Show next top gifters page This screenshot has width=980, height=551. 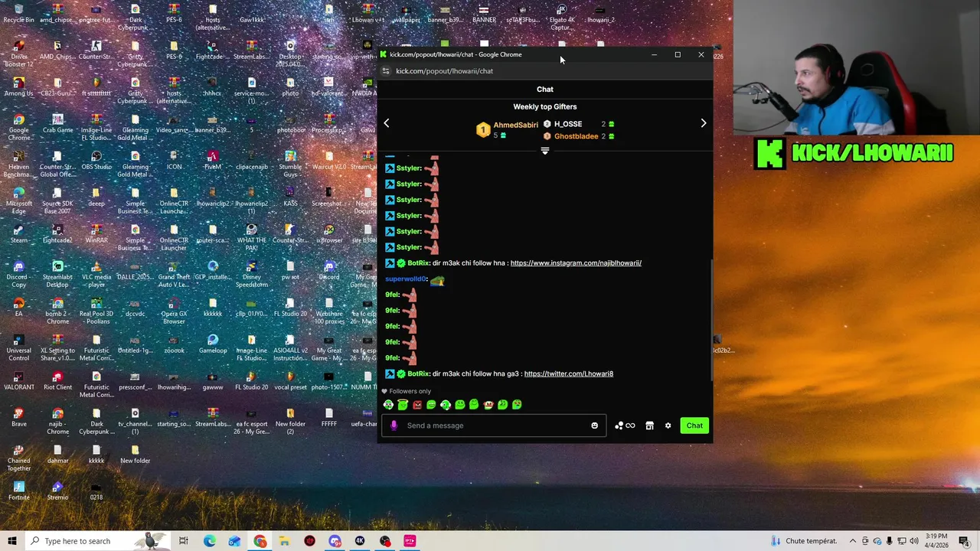tap(704, 123)
